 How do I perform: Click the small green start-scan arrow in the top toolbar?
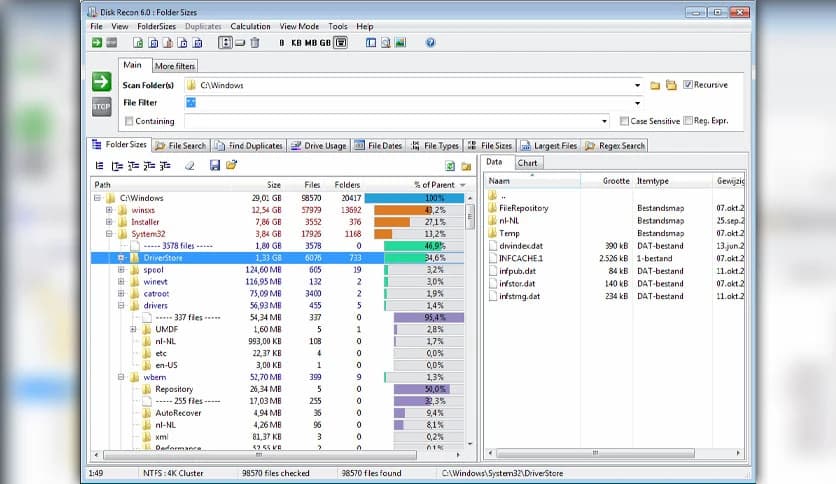97,43
